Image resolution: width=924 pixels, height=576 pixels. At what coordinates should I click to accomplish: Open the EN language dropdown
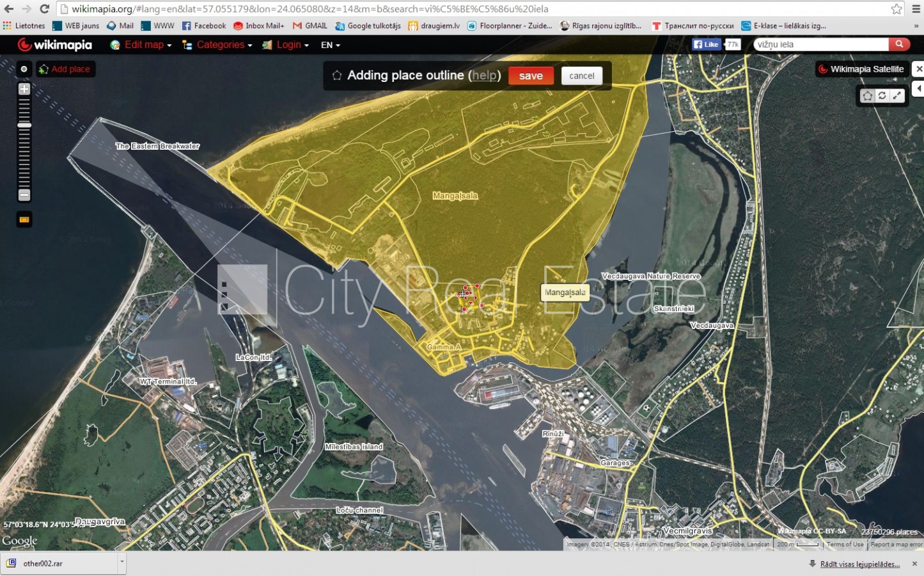pos(330,45)
